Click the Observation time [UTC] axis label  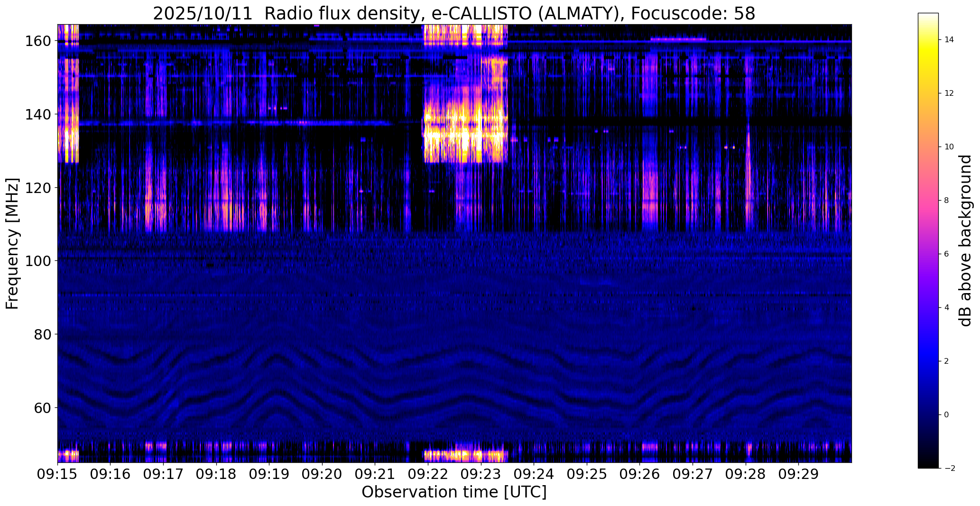tap(454, 492)
